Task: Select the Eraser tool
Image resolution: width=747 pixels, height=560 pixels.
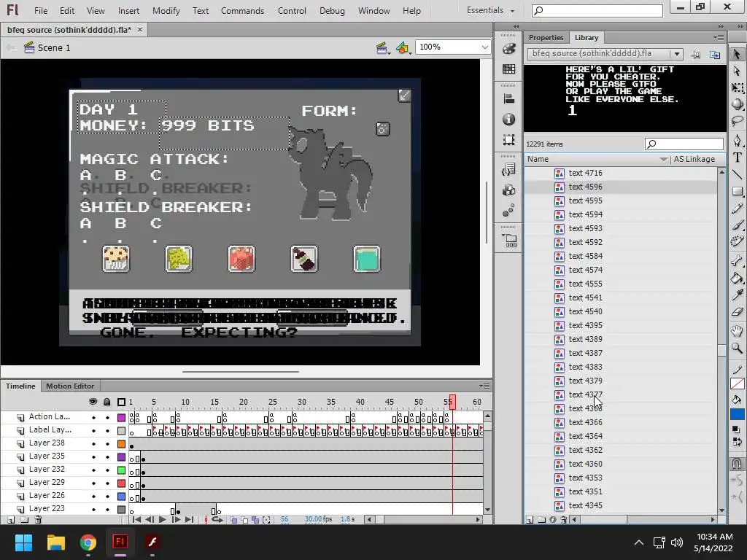Action: (x=737, y=312)
